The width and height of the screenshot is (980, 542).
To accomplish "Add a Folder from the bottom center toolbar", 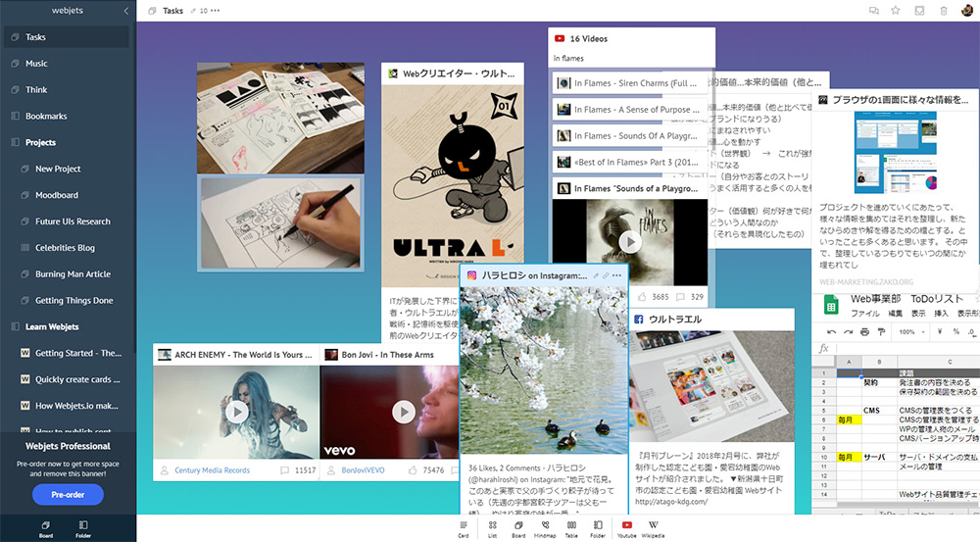I will 598,529.
